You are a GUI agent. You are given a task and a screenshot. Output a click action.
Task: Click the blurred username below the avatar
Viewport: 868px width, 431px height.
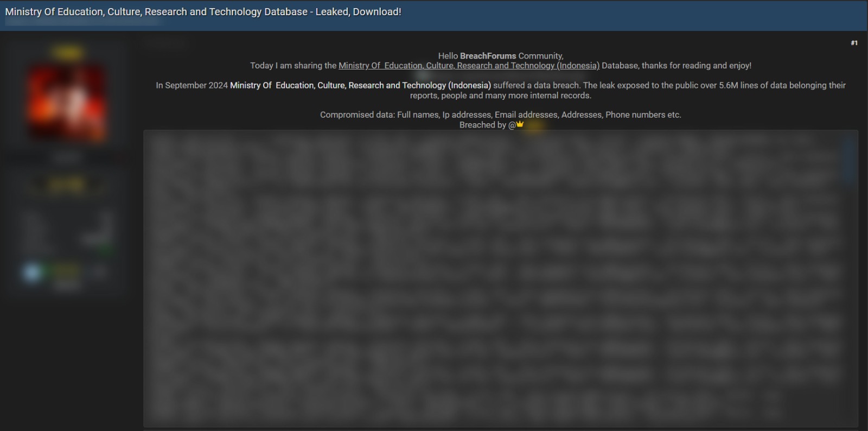(67, 158)
